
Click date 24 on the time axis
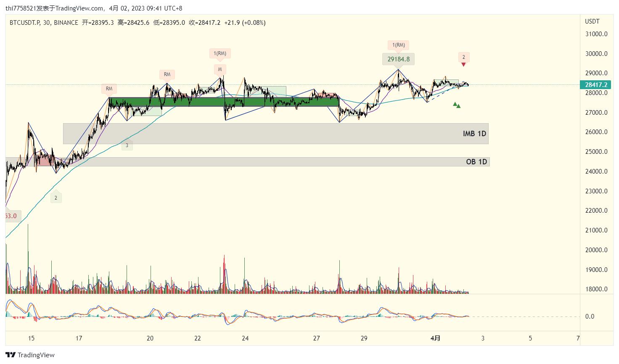[245, 338]
